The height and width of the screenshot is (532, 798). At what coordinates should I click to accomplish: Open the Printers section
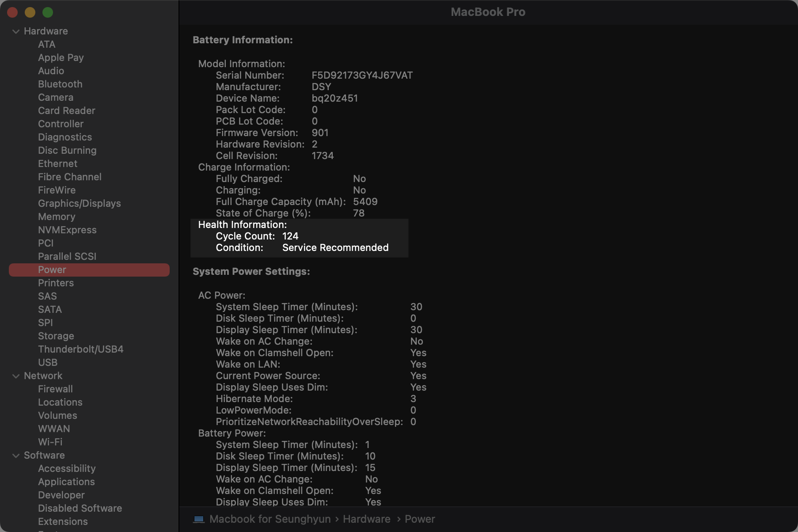click(56, 283)
